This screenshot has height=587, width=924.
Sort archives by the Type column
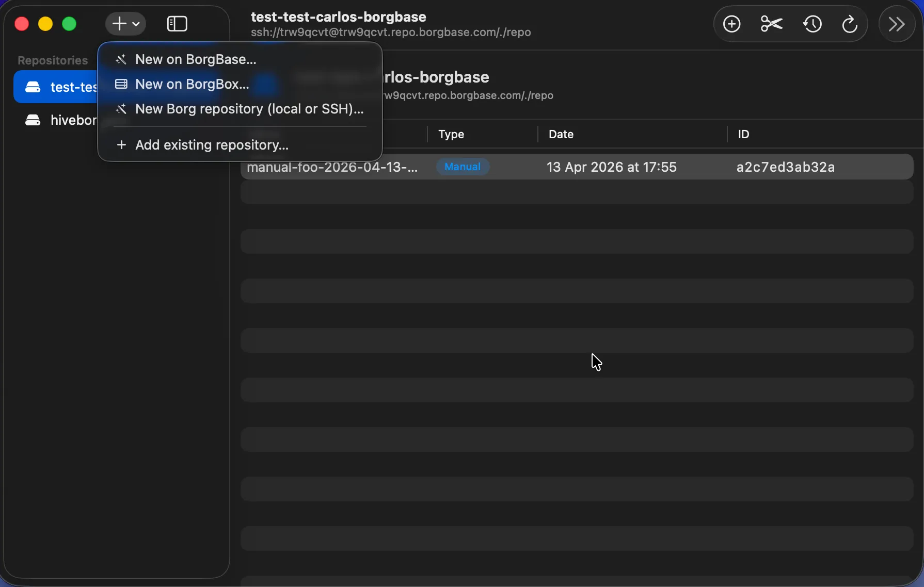(x=451, y=134)
